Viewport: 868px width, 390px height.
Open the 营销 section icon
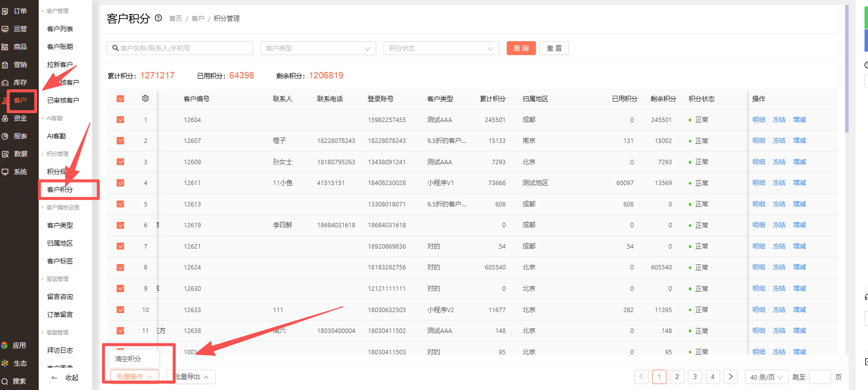click(5, 65)
